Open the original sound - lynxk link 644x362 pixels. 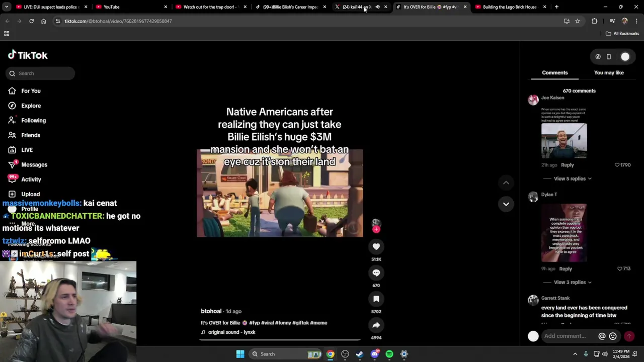[231, 332]
